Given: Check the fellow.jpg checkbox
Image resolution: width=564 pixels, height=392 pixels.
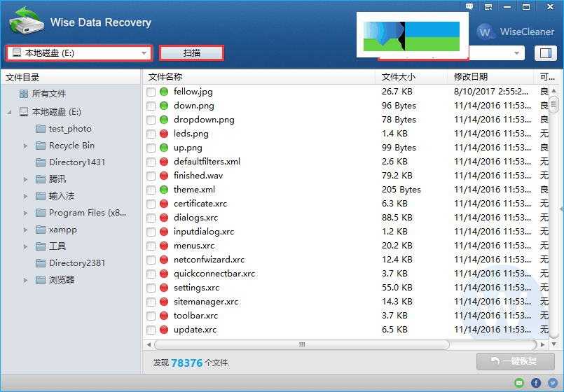Looking at the screenshot, I should click(151, 92).
